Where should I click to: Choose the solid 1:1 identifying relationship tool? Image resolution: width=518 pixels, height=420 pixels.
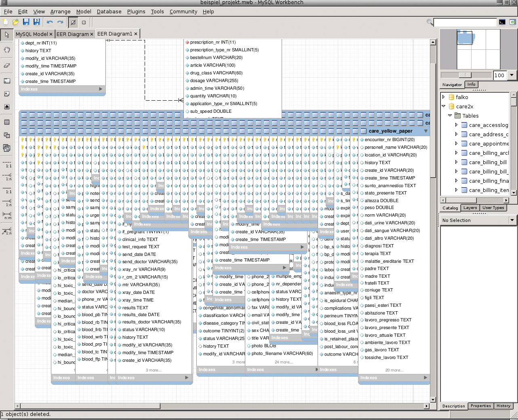(x=7, y=189)
